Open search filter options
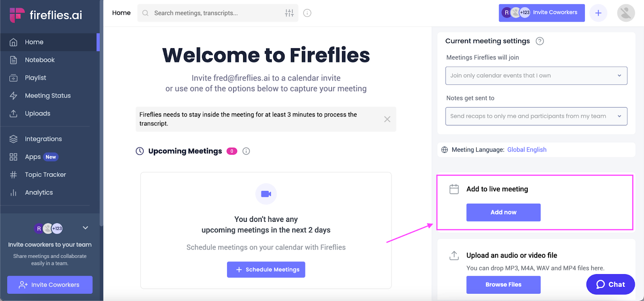The width and height of the screenshot is (644, 301). [289, 12]
